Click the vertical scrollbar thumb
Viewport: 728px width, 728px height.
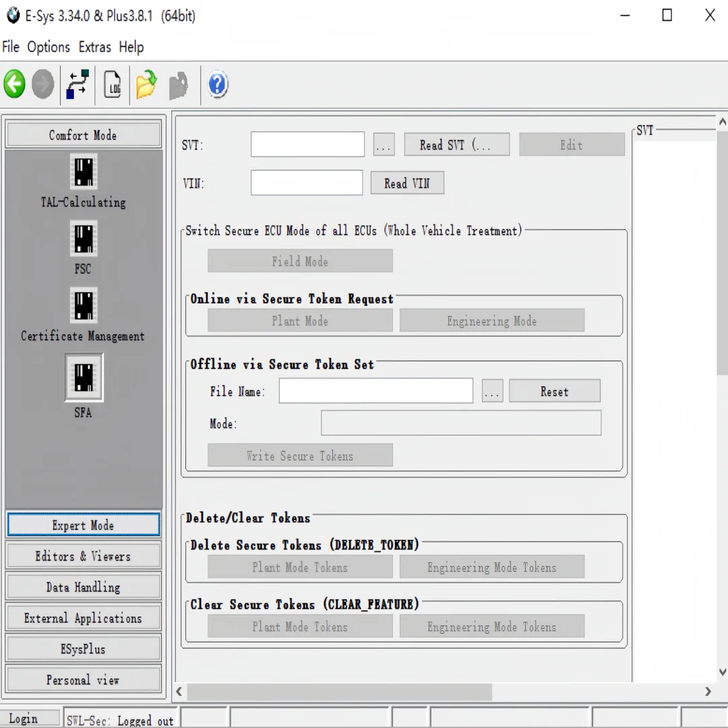pos(722,253)
